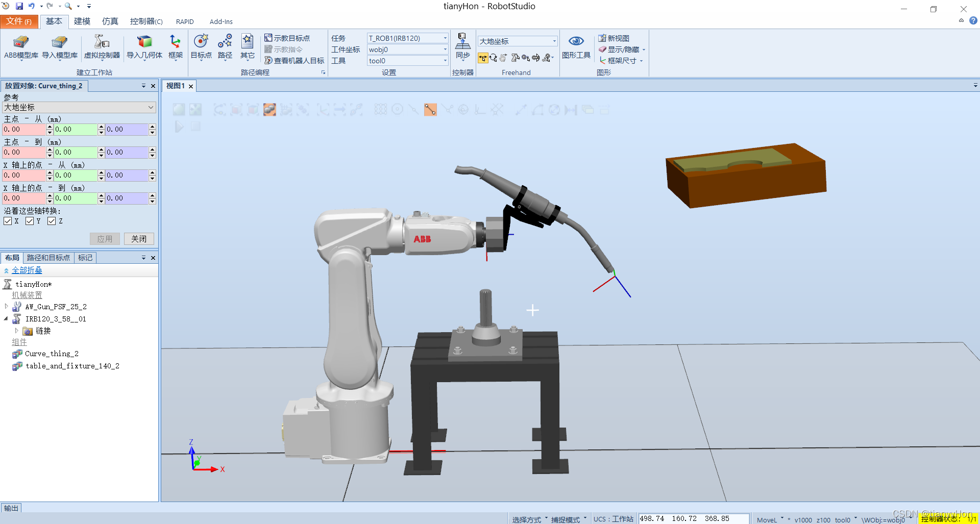Screen dimensions: 980x524
Task: Click the Save icon in the title bar
Action: tap(19, 6)
